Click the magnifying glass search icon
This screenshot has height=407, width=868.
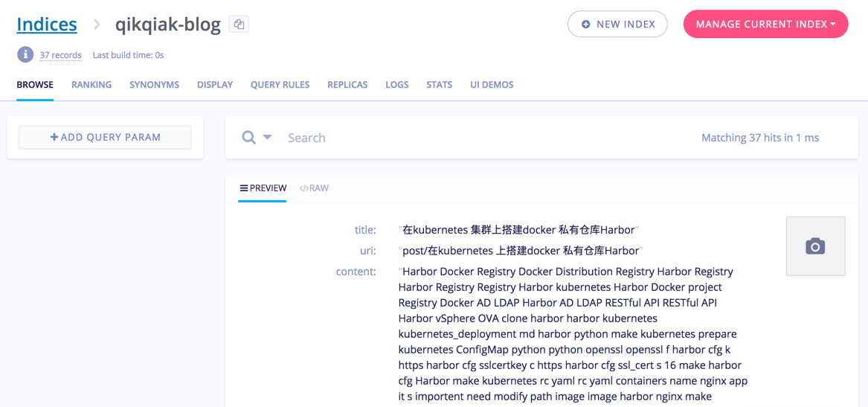pos(248,138)
